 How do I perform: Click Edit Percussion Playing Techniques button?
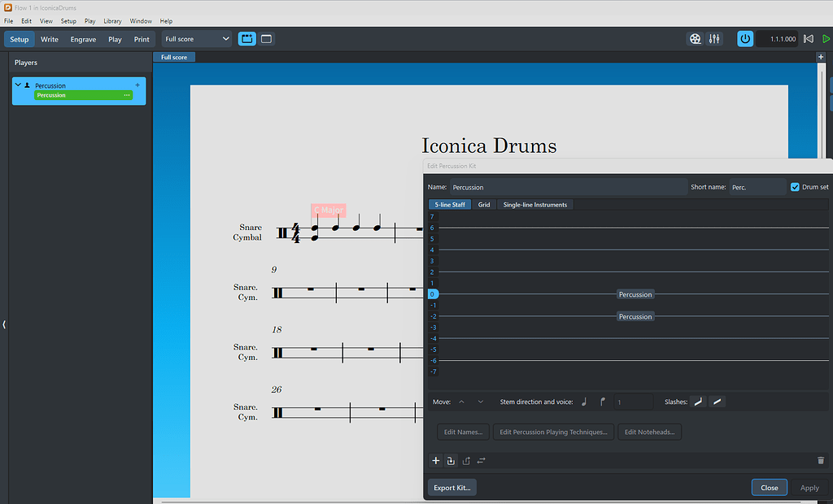pyautogui.click(x=553, y=432)
